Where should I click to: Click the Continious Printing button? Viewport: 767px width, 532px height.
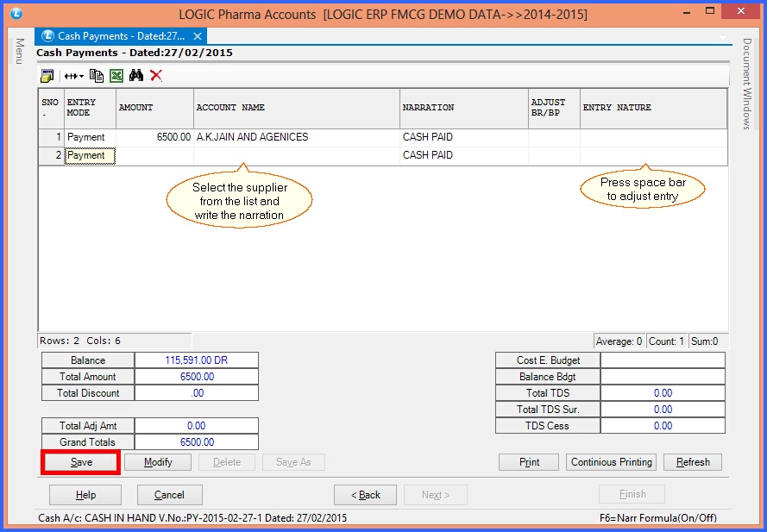coord(612,462)
